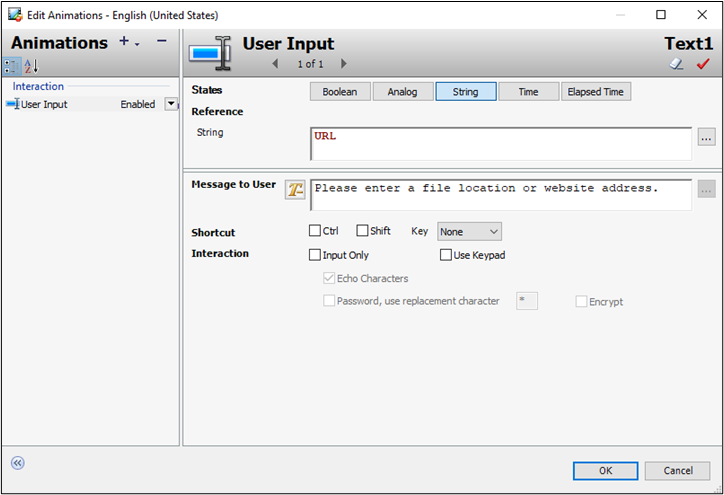Edit the Message to User text
The image size is (724, 495).
pos(501,195)
